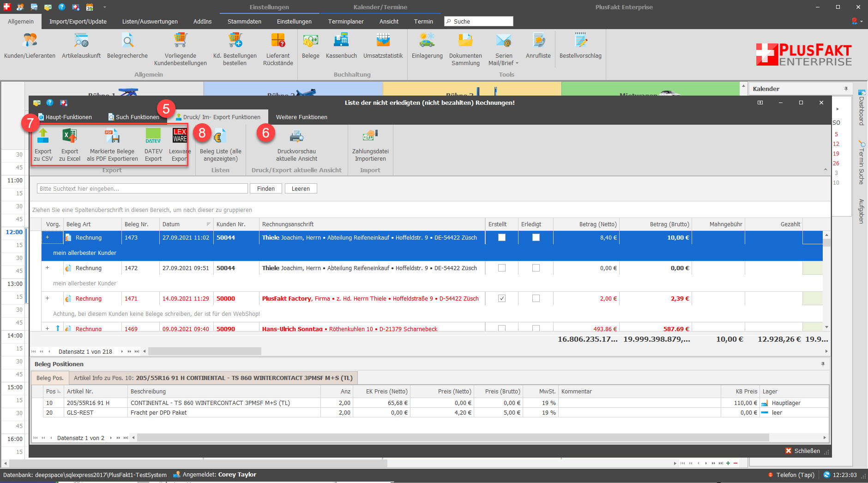868x483 pixels.
Task: Select position row GLS-REST
Action: click(430, 412)
